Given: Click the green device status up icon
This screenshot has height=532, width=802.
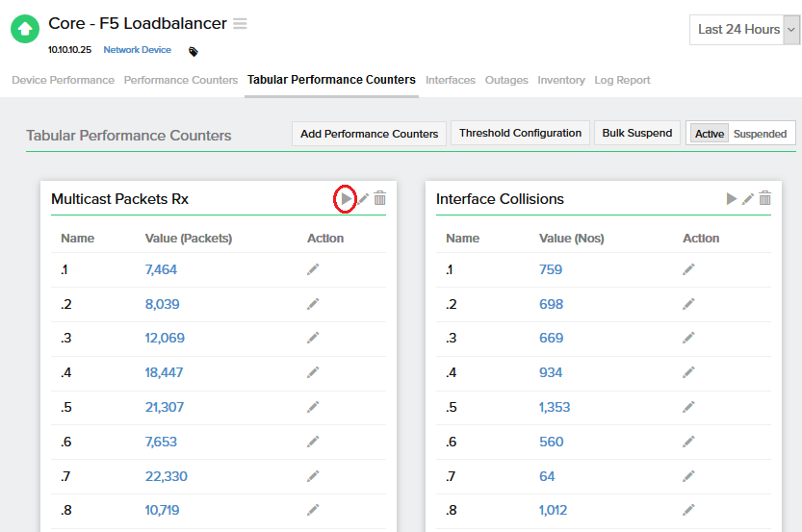Looking at the screenshot, I should 25,30.
